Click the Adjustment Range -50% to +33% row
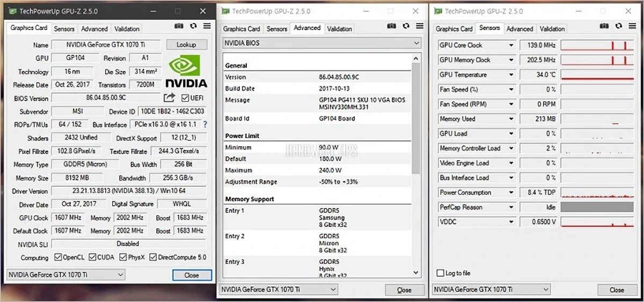644x302 pixels. coord(317,182)
